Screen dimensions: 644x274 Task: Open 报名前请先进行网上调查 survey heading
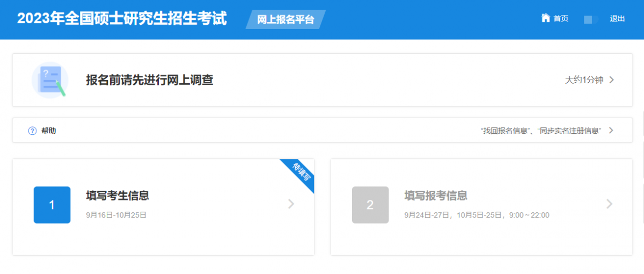[x=150, y=80]
